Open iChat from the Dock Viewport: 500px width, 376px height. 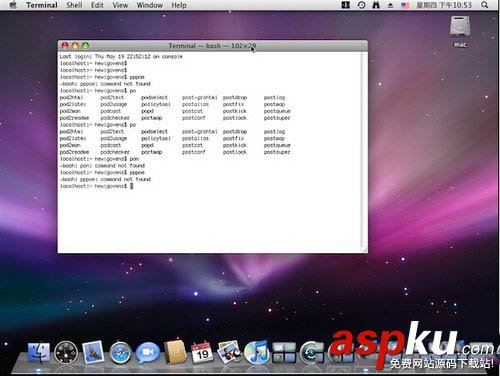tap(148, 353)
